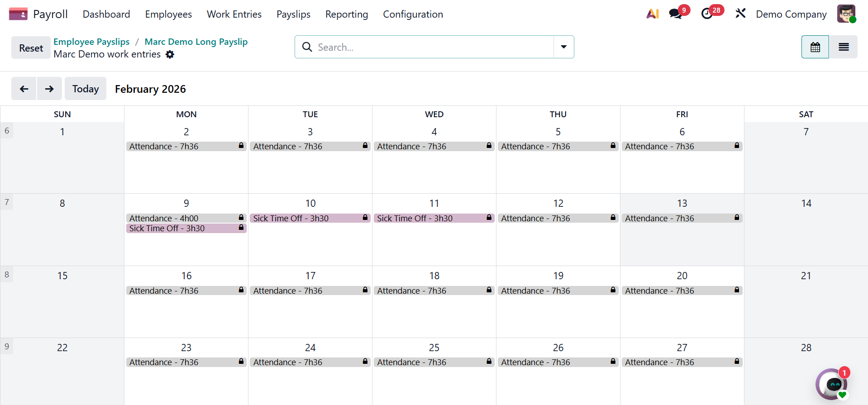
Task: Switch to calendar view
Action: point(815,47)
